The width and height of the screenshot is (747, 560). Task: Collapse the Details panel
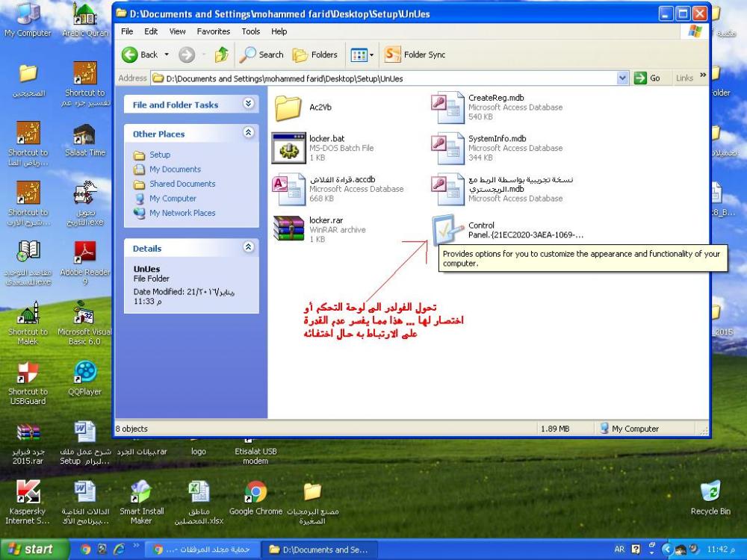pyautogui.click(x=248, y=246)
